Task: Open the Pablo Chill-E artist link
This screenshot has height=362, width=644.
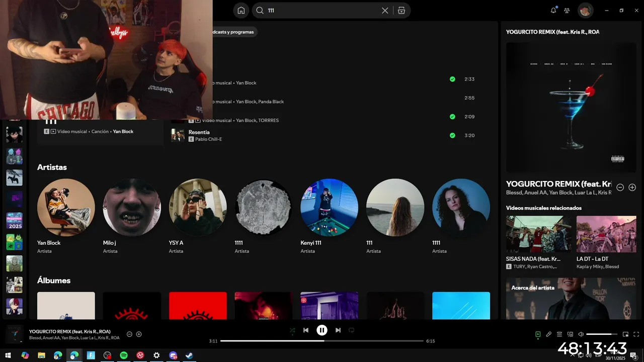Action: (x=209, y=139)
